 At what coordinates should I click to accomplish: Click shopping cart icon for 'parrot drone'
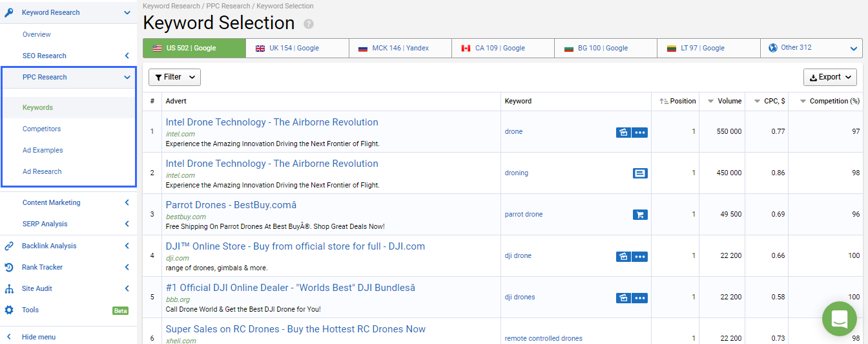click(x=640, y=215)
